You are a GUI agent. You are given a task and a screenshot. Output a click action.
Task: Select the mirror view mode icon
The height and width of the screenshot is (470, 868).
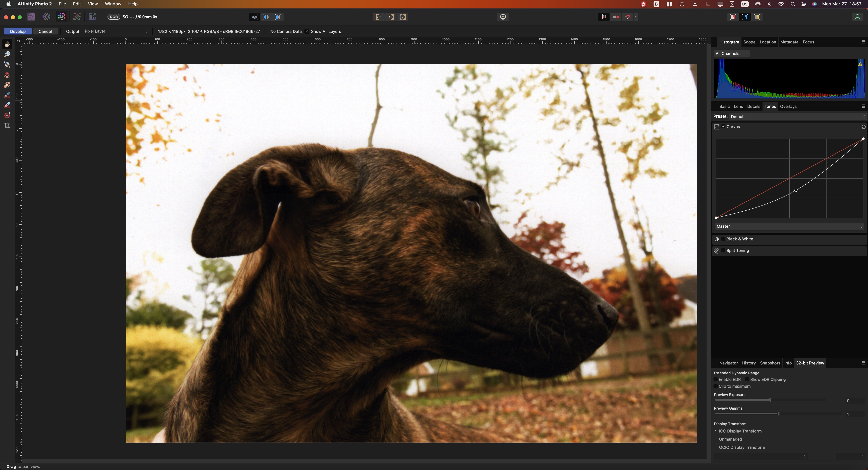[278, 17]
